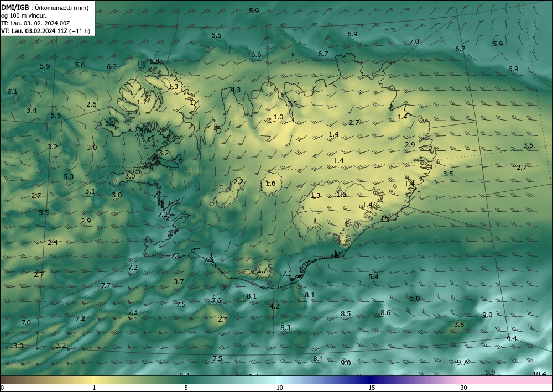The image size is (553, 392).
Task: Click the 10.4 value in the corner
Action: tap(539, 373)
